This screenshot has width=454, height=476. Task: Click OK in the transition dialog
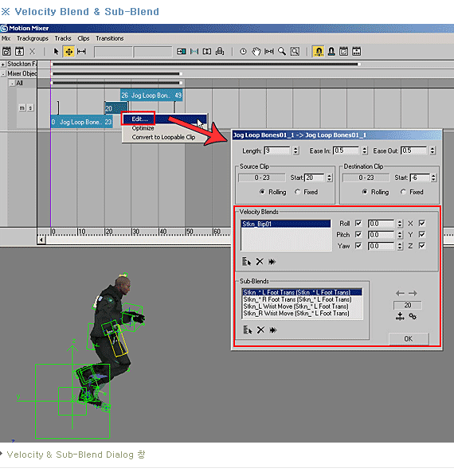(409, 338)
